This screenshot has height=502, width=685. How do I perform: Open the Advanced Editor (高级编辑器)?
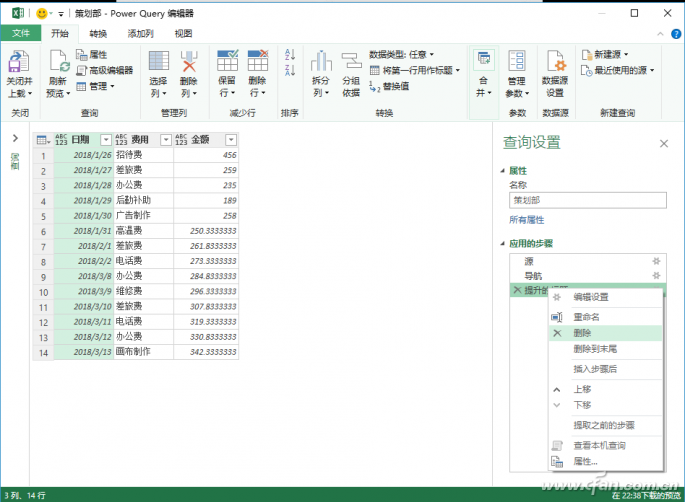(105, 70)
